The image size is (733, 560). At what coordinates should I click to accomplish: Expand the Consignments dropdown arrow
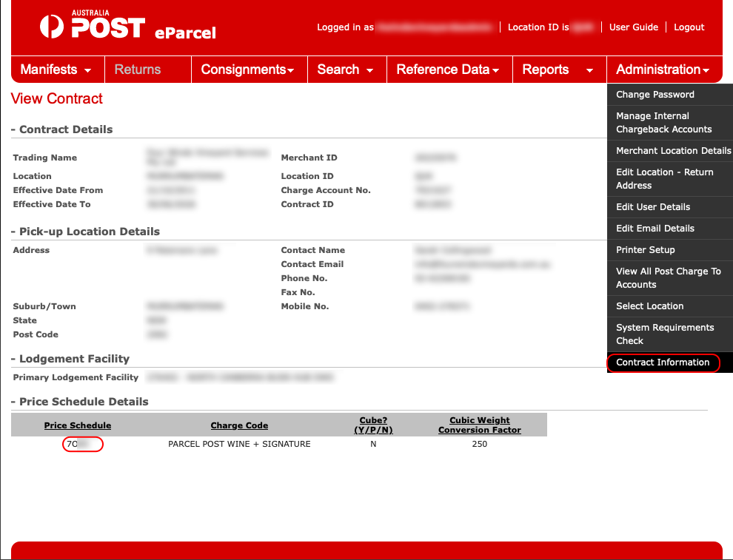click(291, 70)
